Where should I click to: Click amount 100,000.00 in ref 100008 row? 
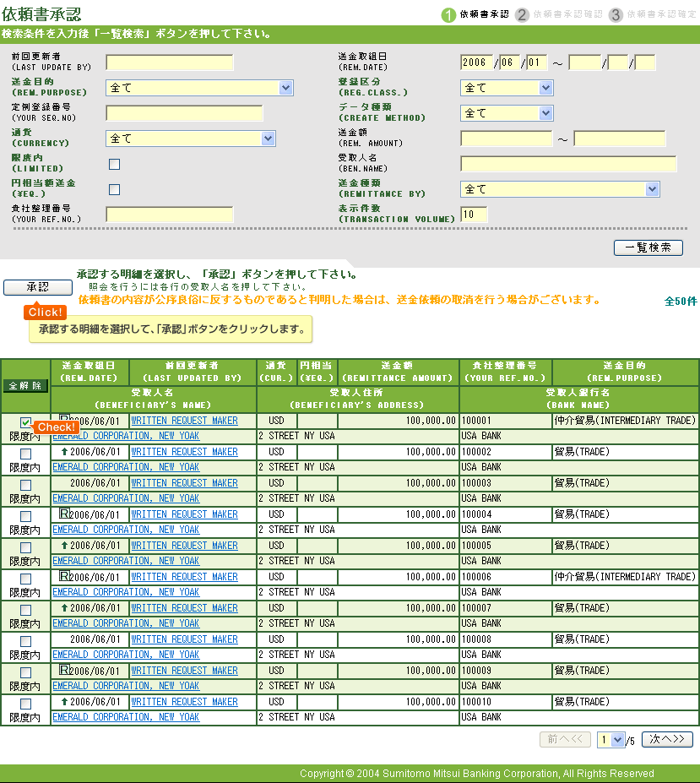click(431, 639)
